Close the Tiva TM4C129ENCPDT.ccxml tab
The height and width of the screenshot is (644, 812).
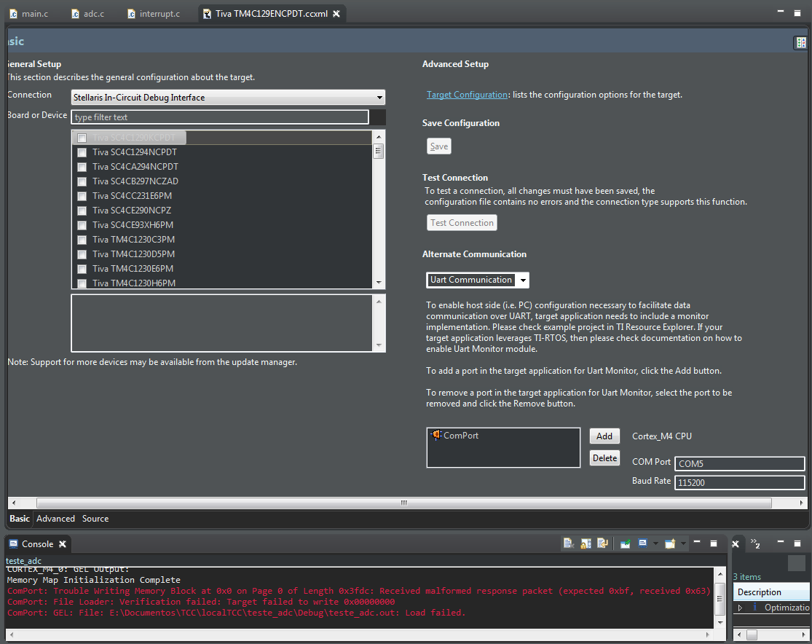click(x=336, y=14)
